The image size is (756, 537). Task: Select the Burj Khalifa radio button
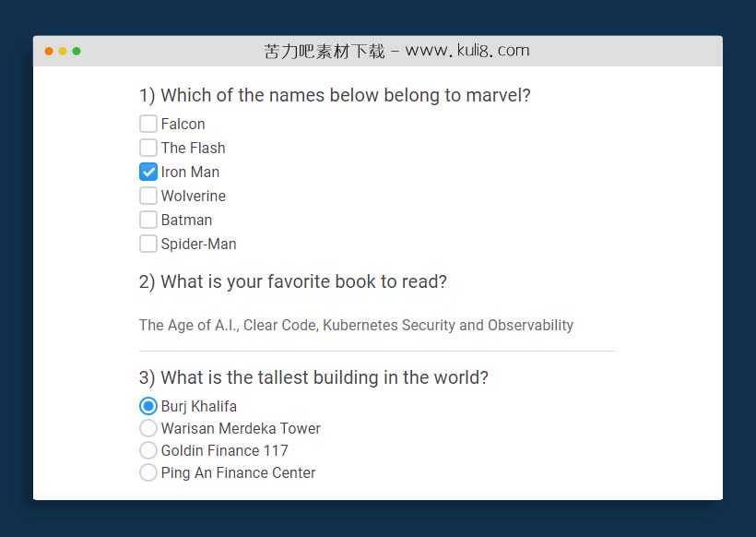tap(148, 406)
